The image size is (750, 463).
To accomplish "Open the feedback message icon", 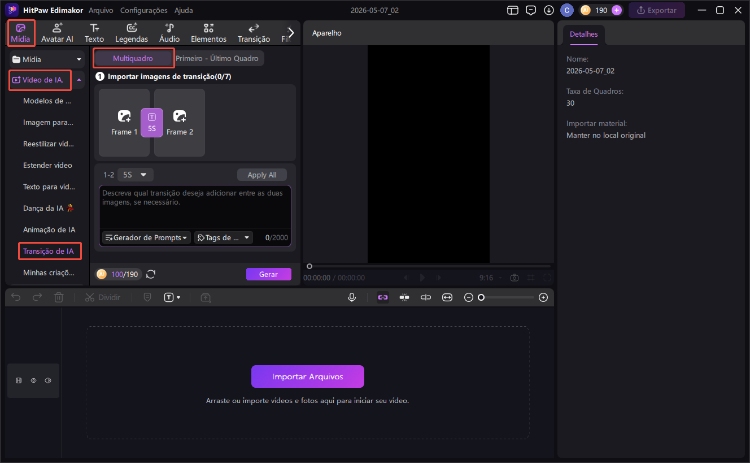I will pyautogui.click(x=531, y=10).
